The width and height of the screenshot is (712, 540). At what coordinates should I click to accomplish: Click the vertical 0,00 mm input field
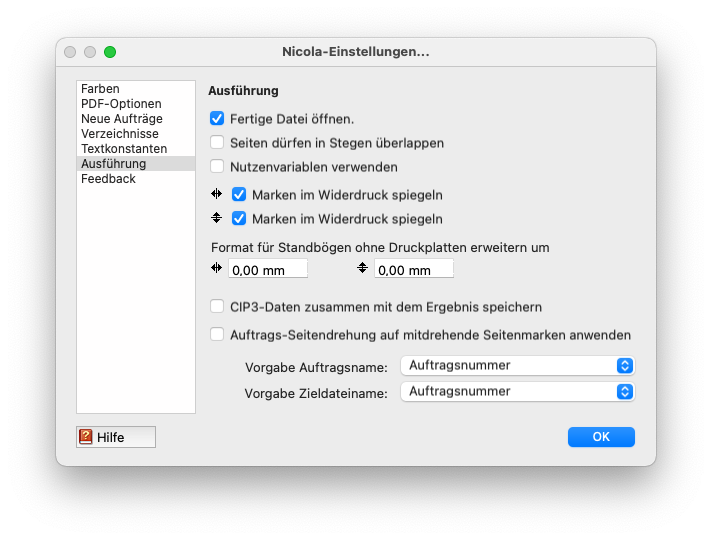[x=414, y=268]
